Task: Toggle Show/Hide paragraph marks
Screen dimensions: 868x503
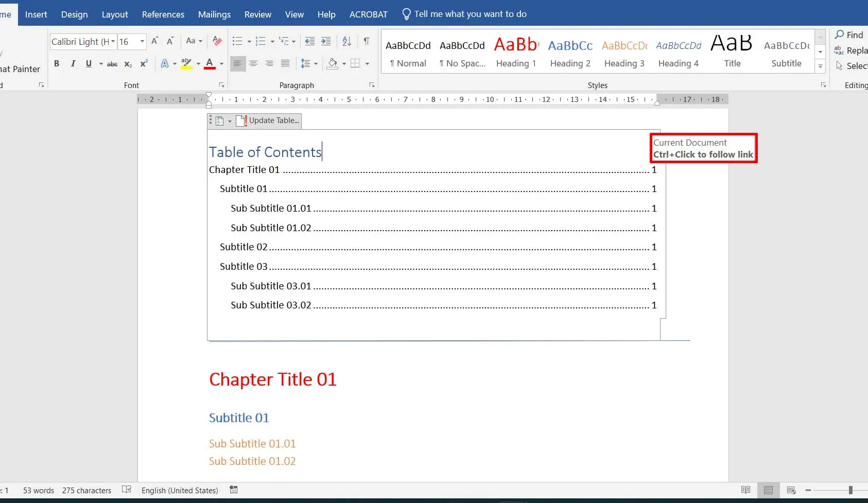Action: pos(366,41)
